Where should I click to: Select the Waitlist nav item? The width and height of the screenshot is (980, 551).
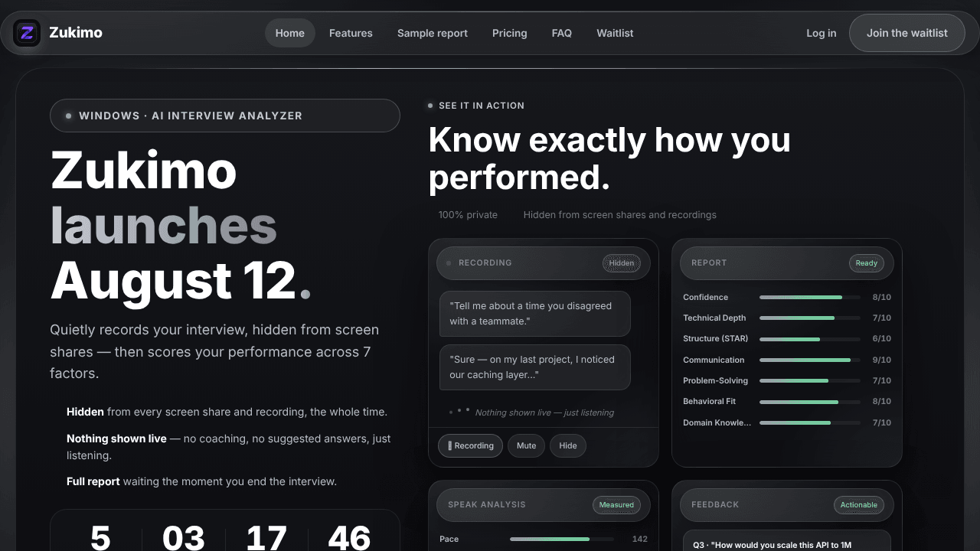point(615,33)
